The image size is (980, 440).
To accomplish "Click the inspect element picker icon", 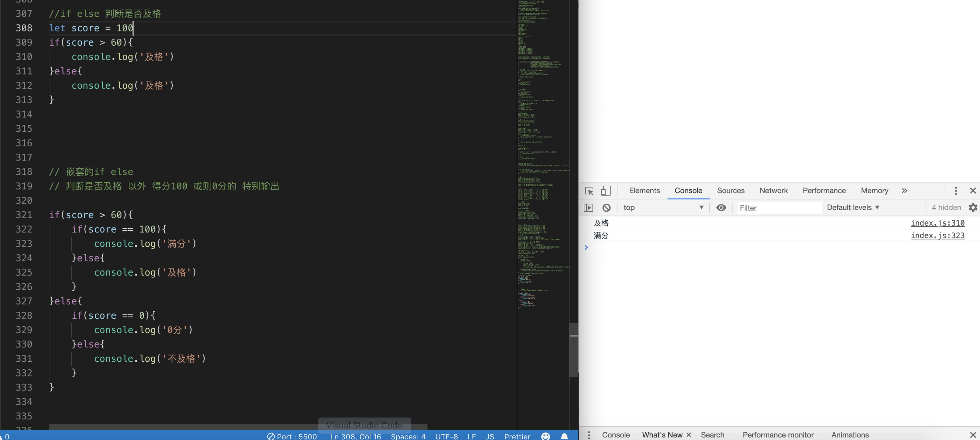I will pos(589,191).
